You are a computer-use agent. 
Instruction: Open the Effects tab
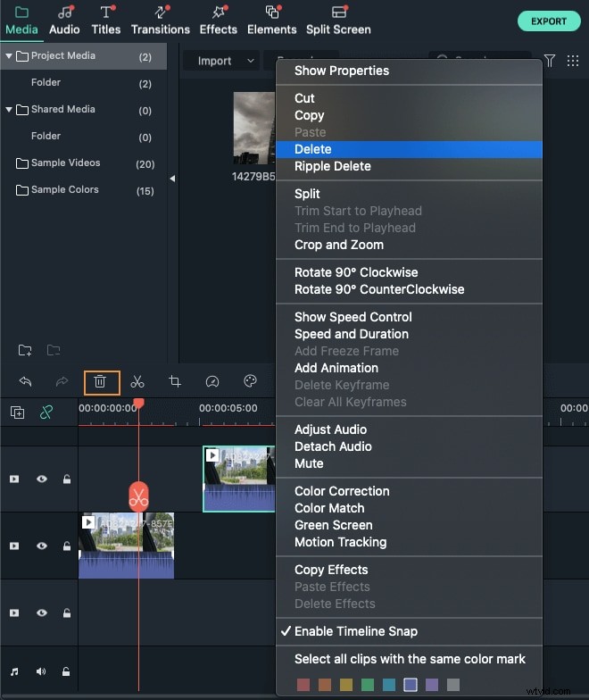coord(218,21)
